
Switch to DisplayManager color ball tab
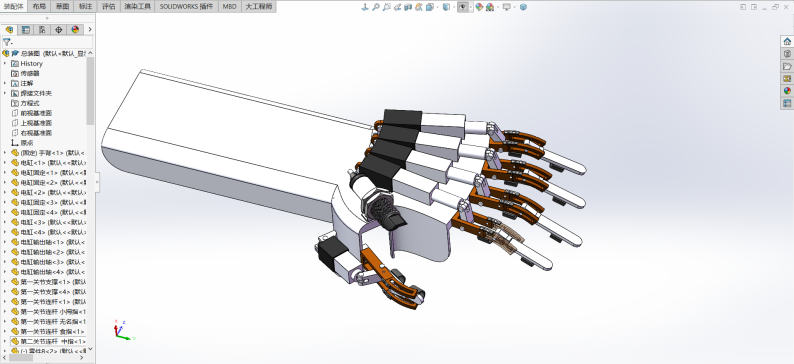[75, 29]
